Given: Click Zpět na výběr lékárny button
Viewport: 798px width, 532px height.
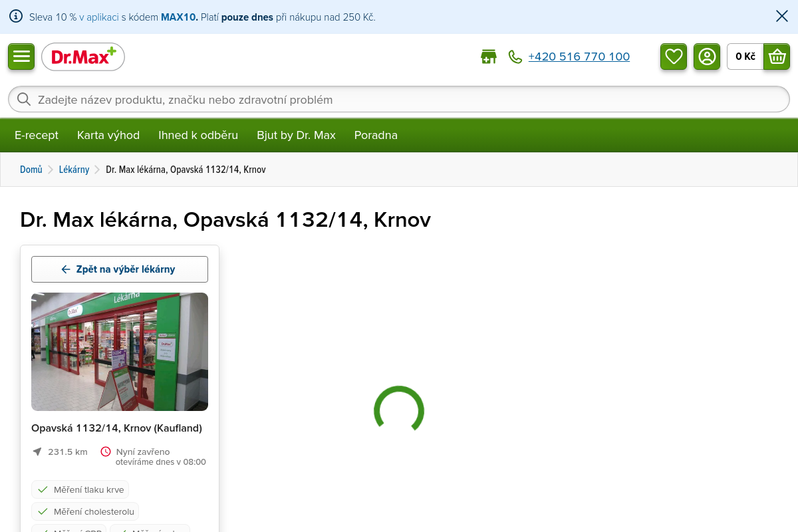Looking at the screenshot, I should tap(120, 269).
